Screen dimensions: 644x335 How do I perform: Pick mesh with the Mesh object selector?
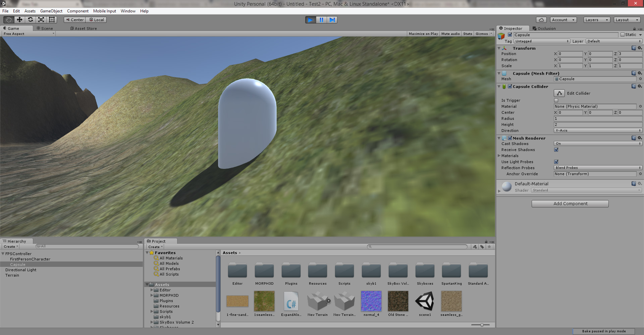click(x=640, y=79)
